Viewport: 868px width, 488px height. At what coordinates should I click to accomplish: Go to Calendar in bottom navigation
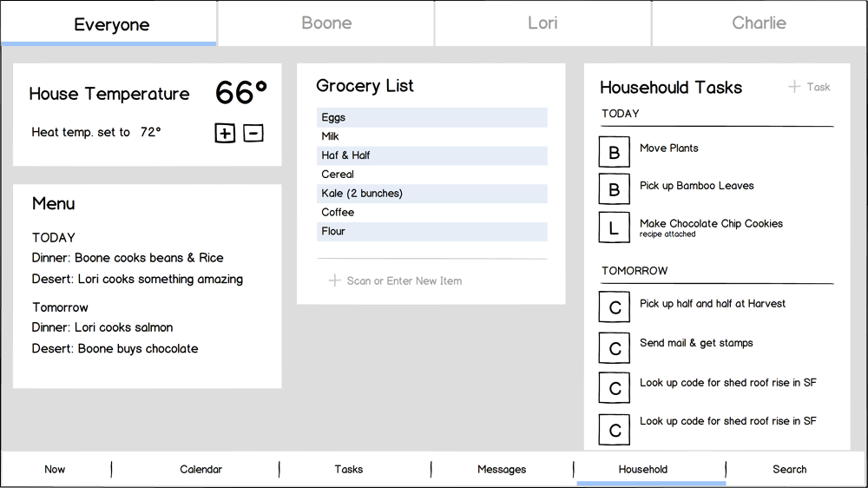[x=201, y=469]
